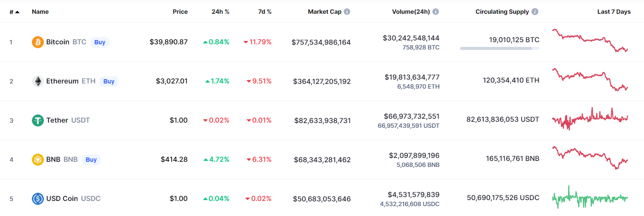This screenshot has width=644, height=216.
Task: Click the Buy button next to BNB
Action: pos(91,160)
